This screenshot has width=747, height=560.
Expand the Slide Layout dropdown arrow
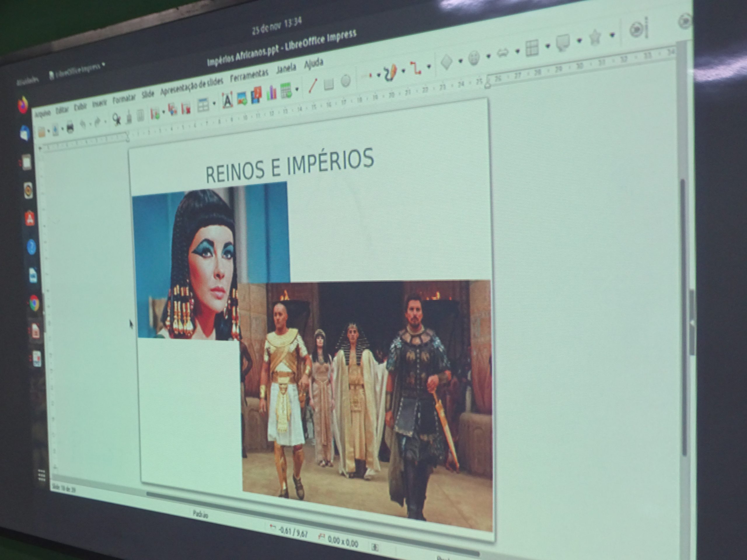(x=214, y=103)
